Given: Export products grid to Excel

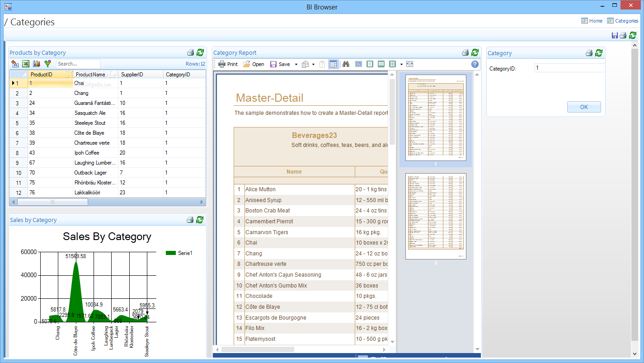Looking at the screenshot, I should [x=26, y=64].
